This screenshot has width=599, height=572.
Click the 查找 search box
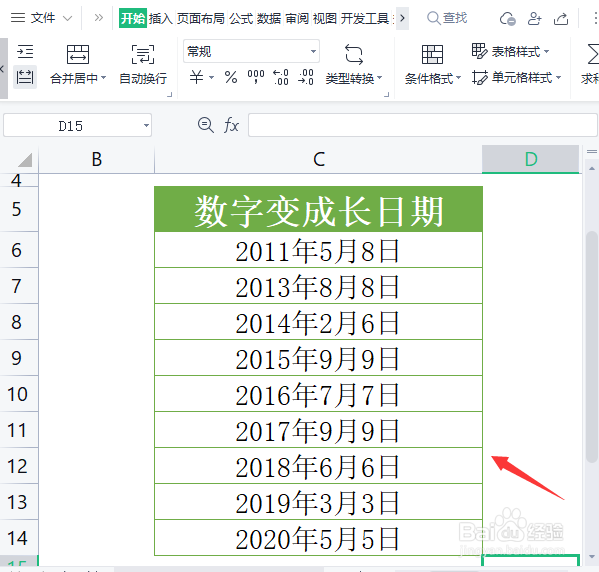(447, 18)
